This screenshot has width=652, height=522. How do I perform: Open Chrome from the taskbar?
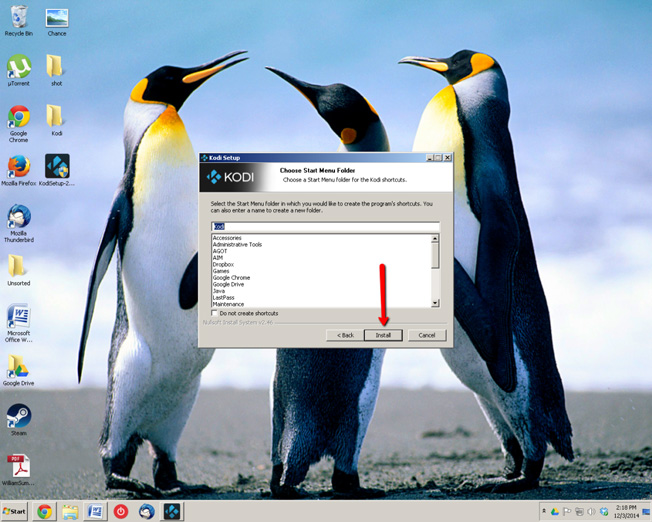click(44, 511)
